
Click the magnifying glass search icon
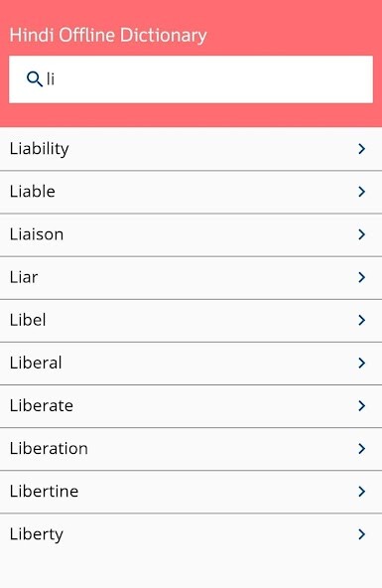(x=35, y=79)
